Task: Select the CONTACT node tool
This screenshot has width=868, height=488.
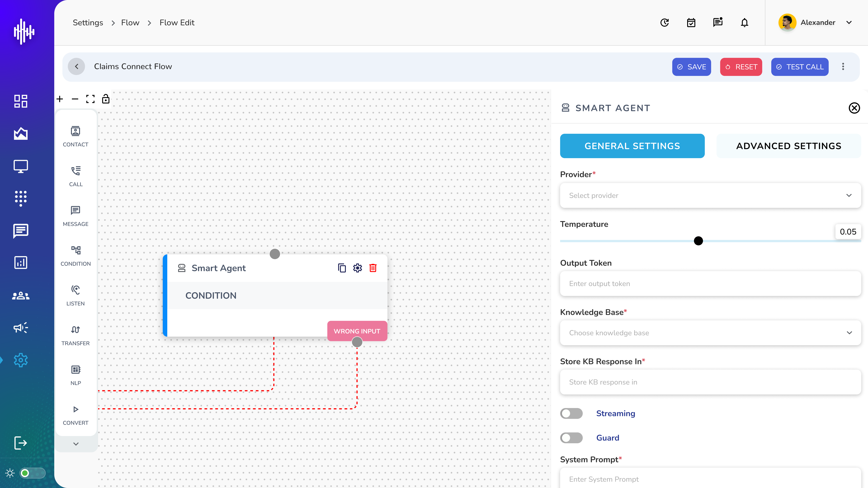Action: pos(75,136)
